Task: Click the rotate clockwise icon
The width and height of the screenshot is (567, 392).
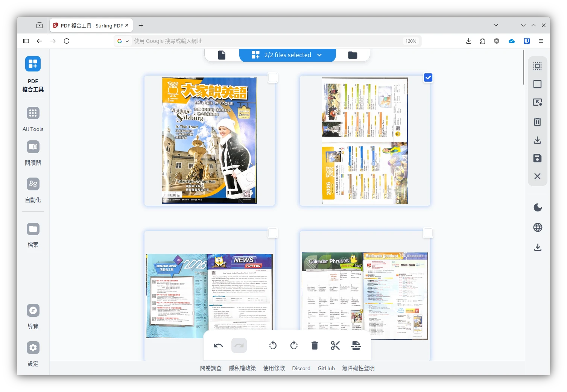Action: point(294,345)
